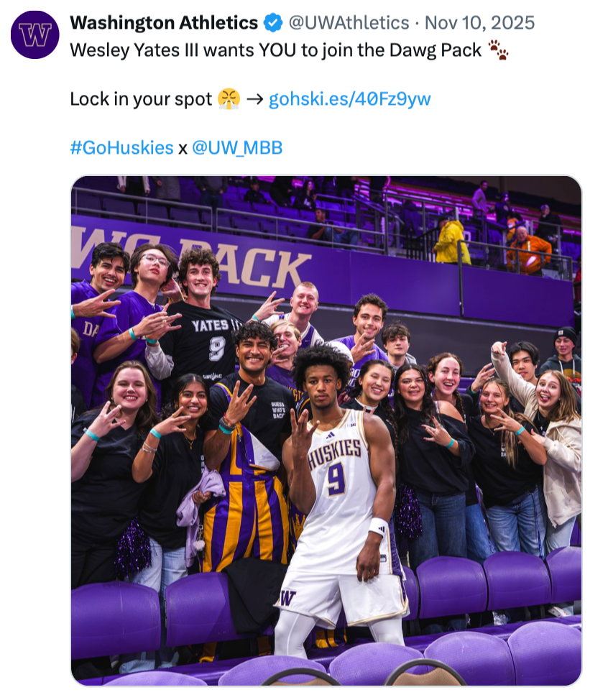Click the purple pom-pom on the left of the photo
The width and height of the screenshot is (608, 700).
click(132, 548)
